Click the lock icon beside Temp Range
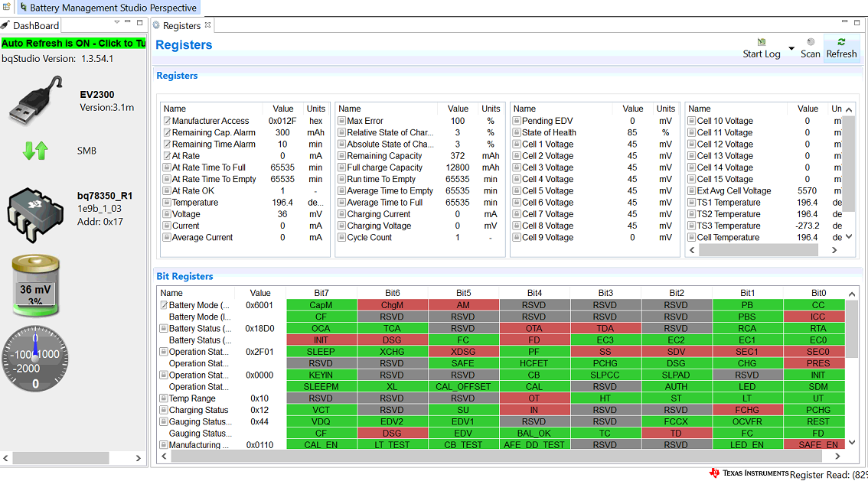The image size is (868, 481). pos(164,398)
